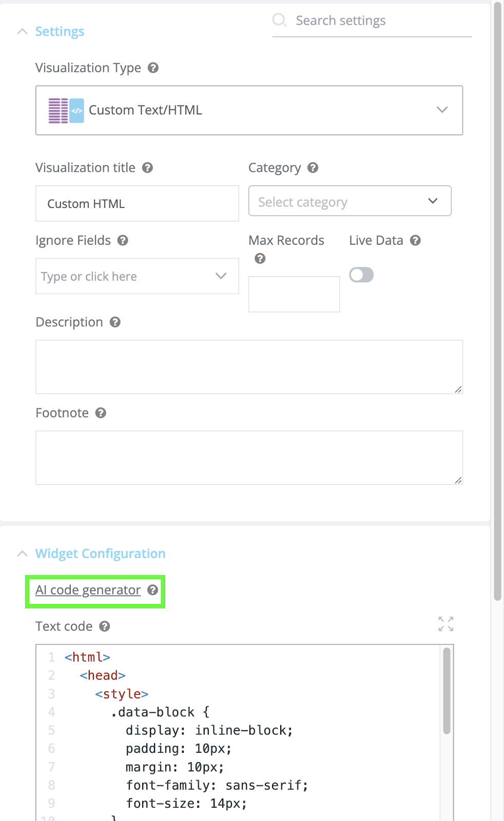This screenshot has height=821, width=504.
Task: Click the Live Data help icon
Action: [x=415, y=240]
